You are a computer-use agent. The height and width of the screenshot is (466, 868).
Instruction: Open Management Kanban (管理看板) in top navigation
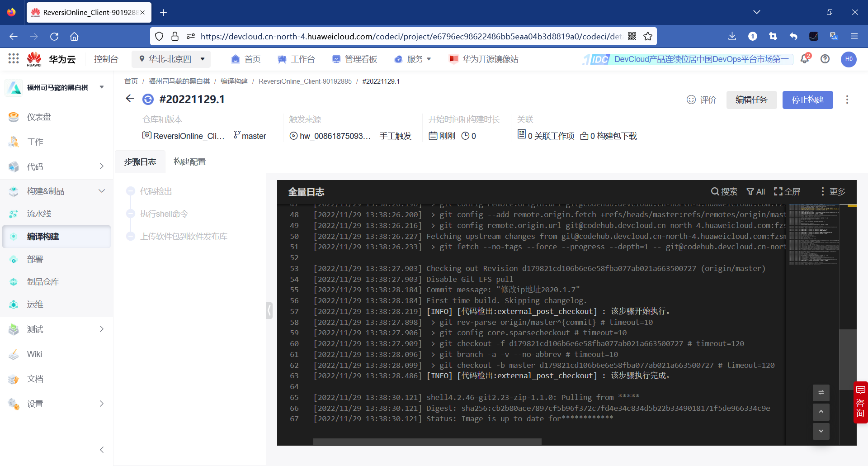tap(354, 59)
